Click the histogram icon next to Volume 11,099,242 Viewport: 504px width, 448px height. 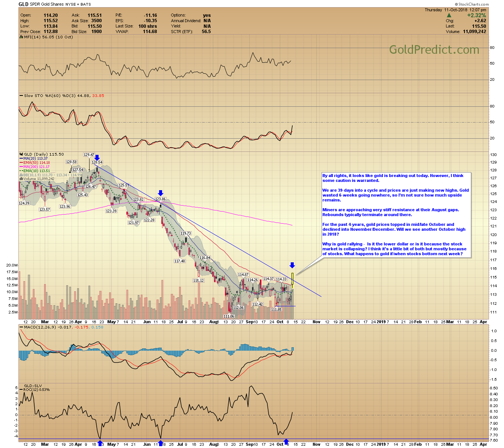[x=21, y=179]
